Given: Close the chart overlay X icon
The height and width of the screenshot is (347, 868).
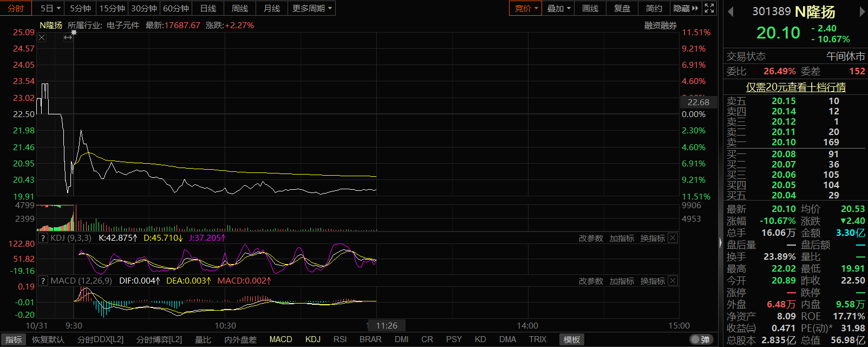Looking at the screenshot, I should (x=42, y=37).
